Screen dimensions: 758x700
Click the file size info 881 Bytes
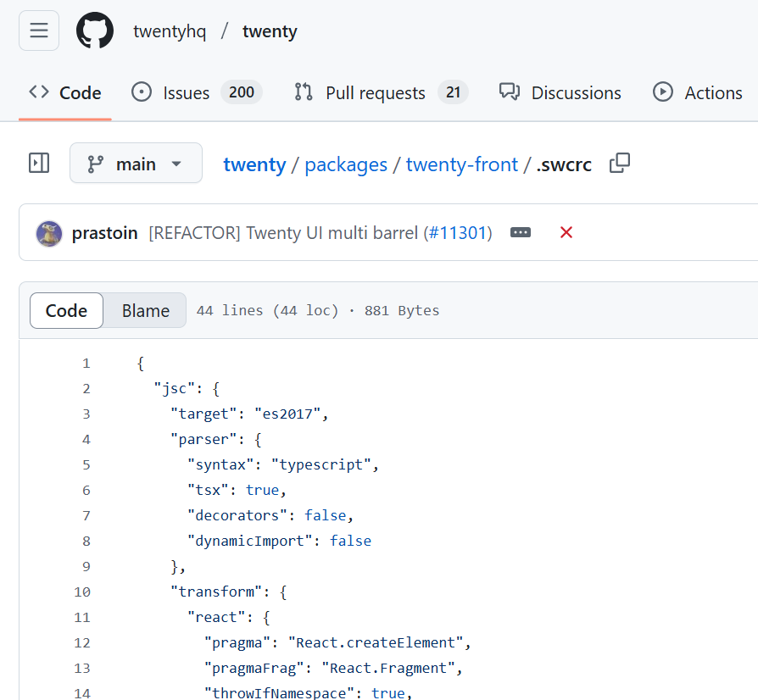(x=402, y=311)
